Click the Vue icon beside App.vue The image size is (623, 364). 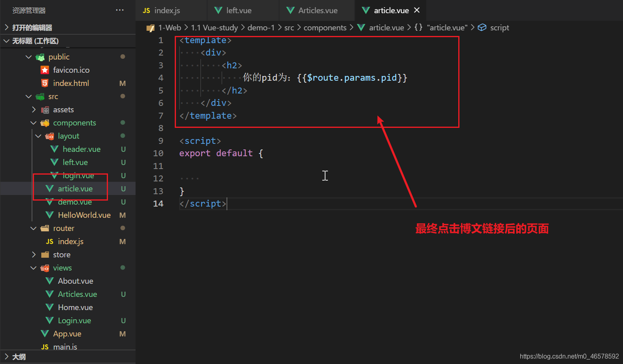click(x=45, y=334)
